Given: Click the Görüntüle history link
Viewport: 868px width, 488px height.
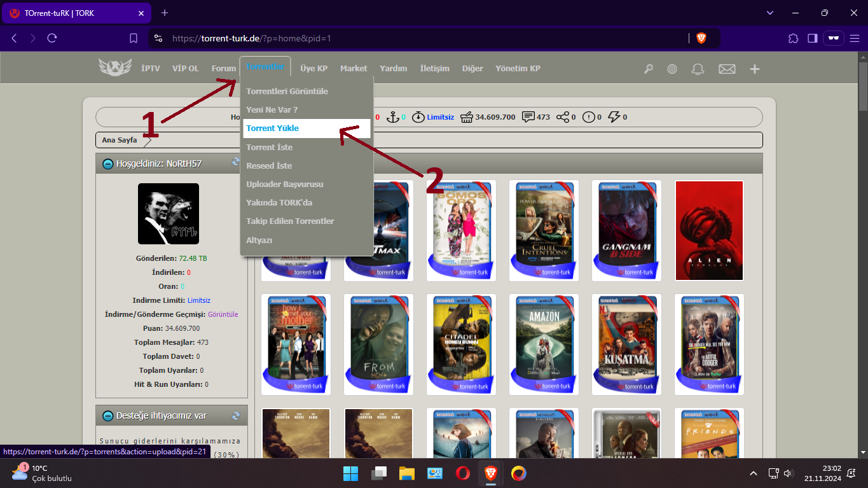Looking at the screenshot, I should point(223,314).
